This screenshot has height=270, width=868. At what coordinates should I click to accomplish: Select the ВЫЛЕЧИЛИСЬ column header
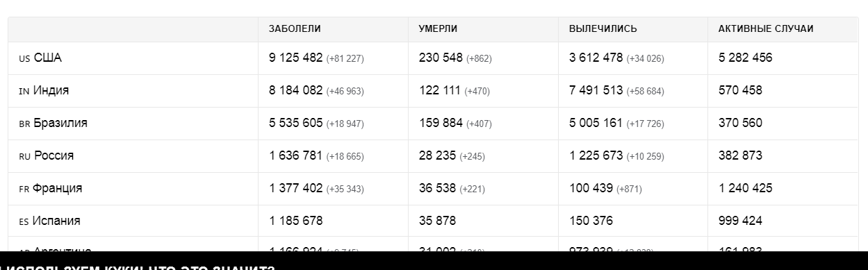[x=603, y=29]
